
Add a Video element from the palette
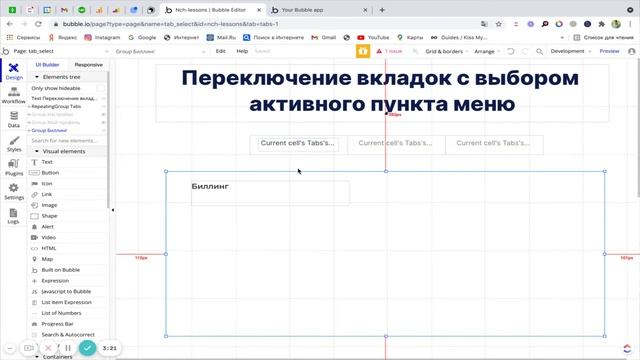point(68,238)
